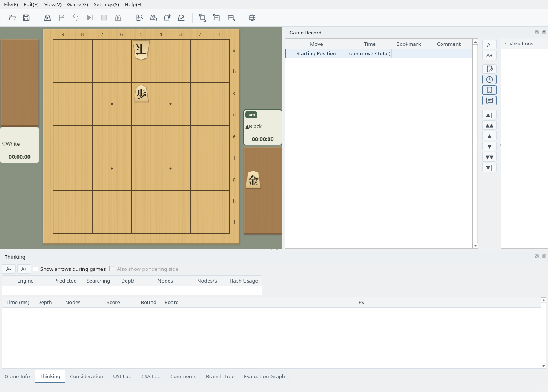Screen dimensions: 548x392
Task: Click the undo move arrow icon
Action: (x=76, y=18)
